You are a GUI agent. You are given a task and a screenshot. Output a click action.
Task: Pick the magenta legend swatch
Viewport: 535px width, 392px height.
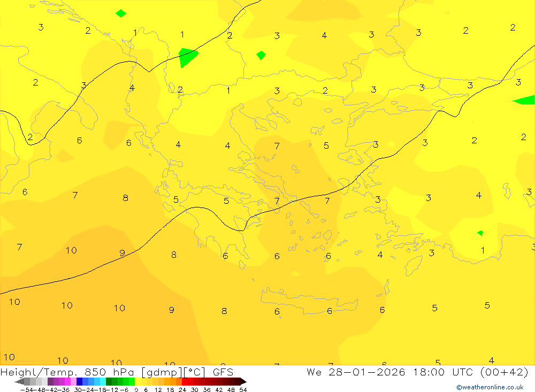click(67, 381)
